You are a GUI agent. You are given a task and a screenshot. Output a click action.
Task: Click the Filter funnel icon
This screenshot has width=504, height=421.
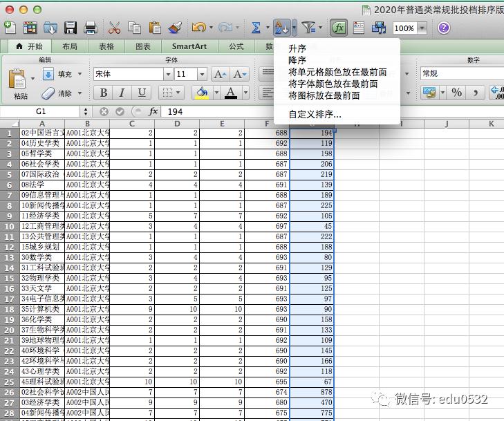click(x=309, y=28)
